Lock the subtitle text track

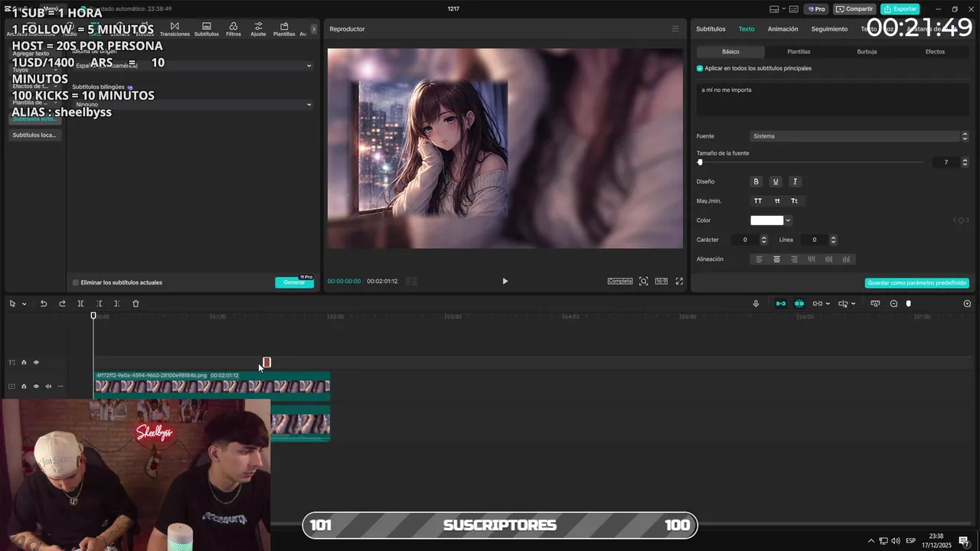pos(24,363)
